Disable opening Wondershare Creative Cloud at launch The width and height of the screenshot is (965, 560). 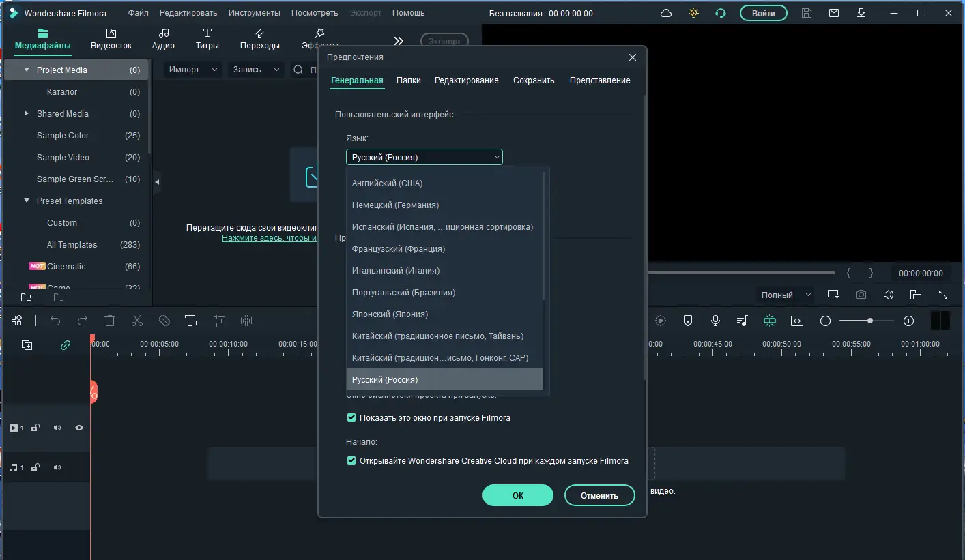(351, 460)
